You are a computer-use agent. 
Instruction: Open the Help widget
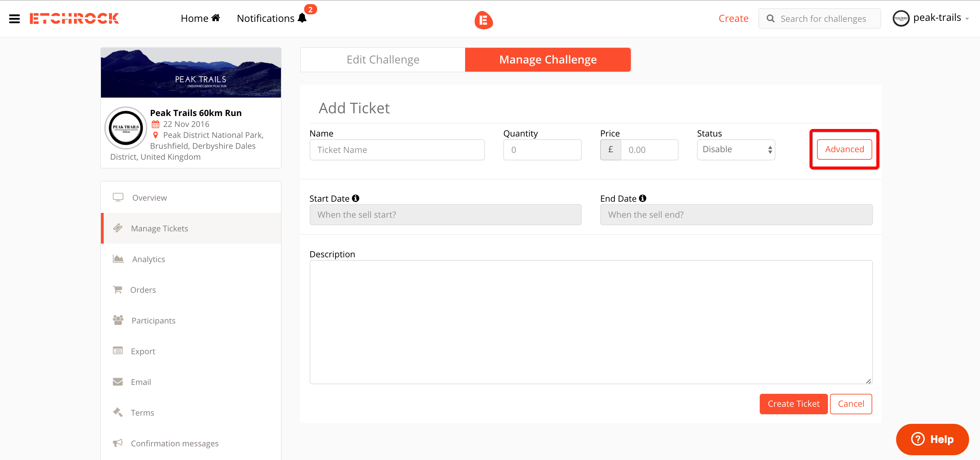click(932, 439)
